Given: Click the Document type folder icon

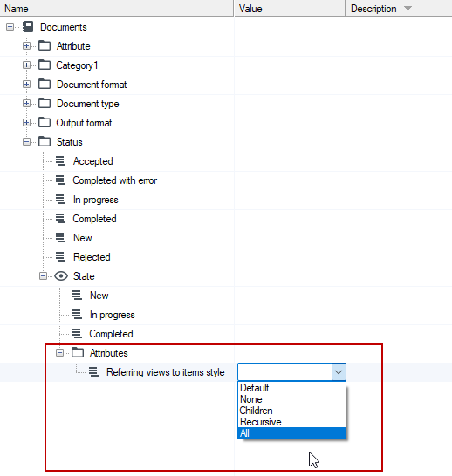Looking at the screenshot, I should tap(45, 104).
